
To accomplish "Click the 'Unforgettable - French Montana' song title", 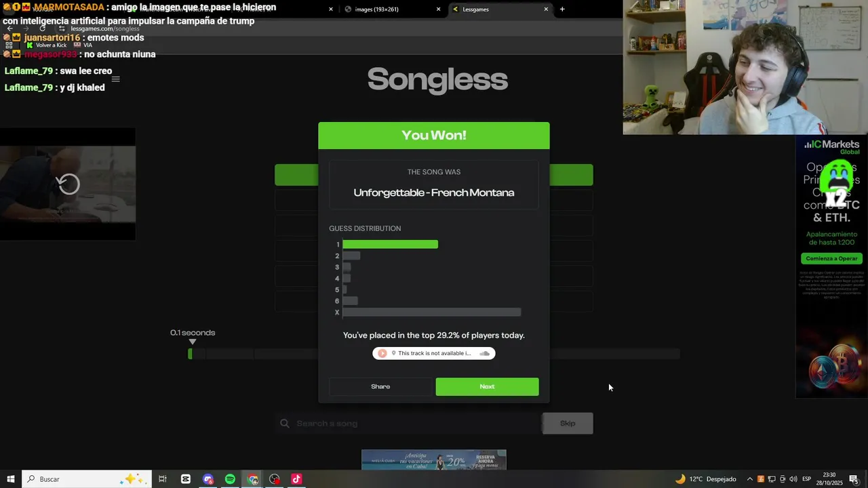I will [x=434, y=192].
